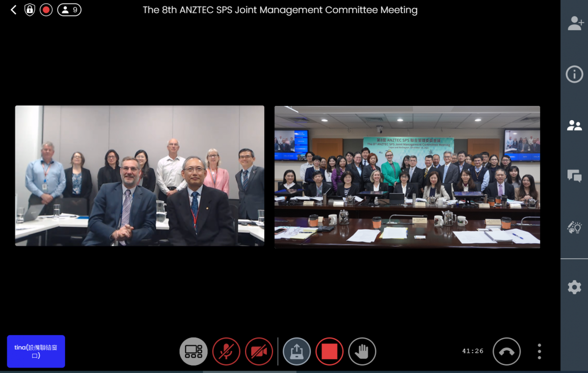
Task: Open settings gear in sidebar
Action: click(574, 287)
